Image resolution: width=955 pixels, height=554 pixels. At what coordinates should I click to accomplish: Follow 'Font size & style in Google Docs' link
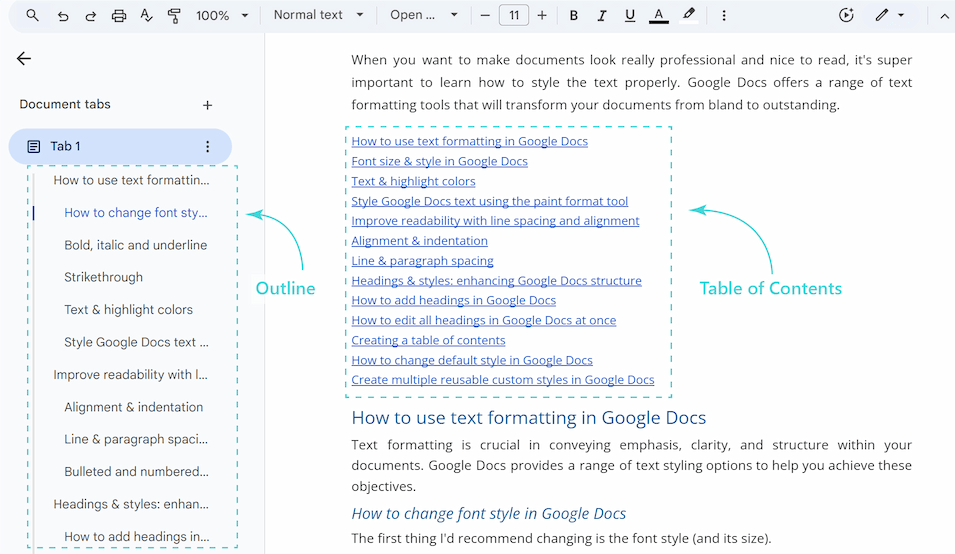tap(439, 161)
